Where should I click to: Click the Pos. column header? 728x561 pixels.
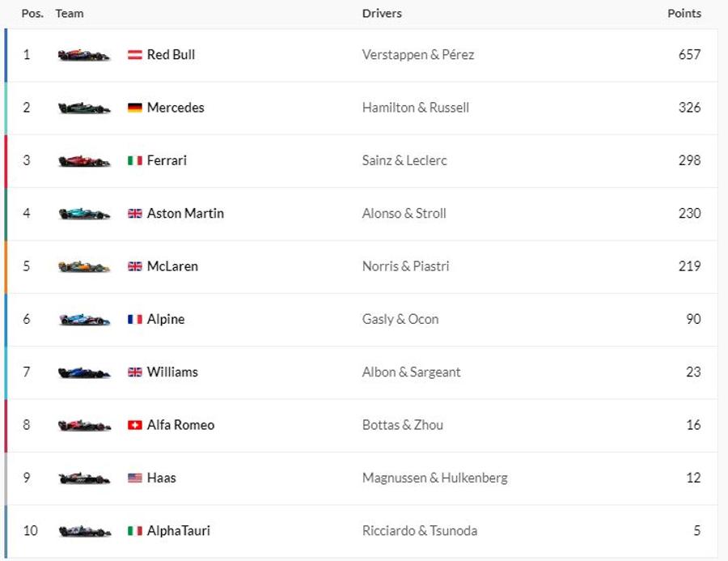click(32, 14)
